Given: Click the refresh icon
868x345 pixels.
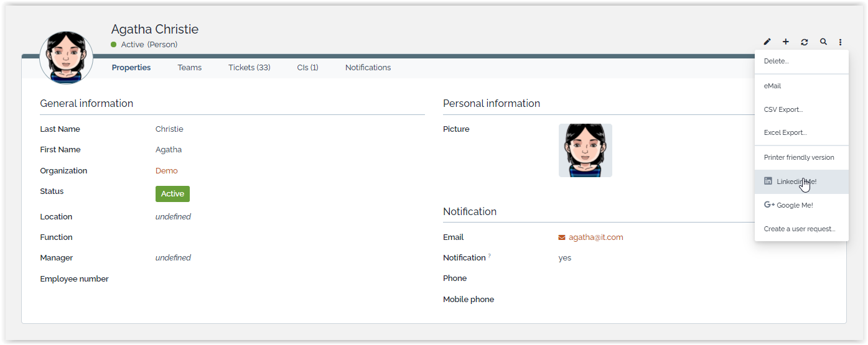Looking at the screenshot, I should tap(805, 42).
